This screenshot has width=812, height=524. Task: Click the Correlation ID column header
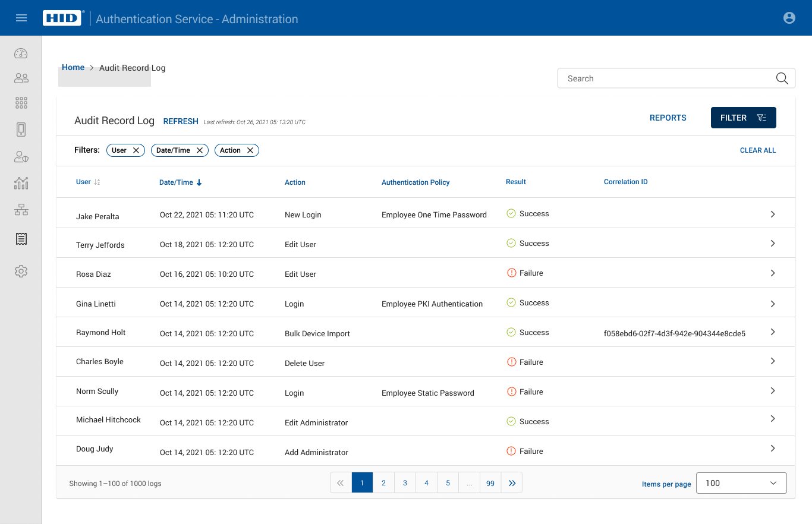(x=626, y=182)
